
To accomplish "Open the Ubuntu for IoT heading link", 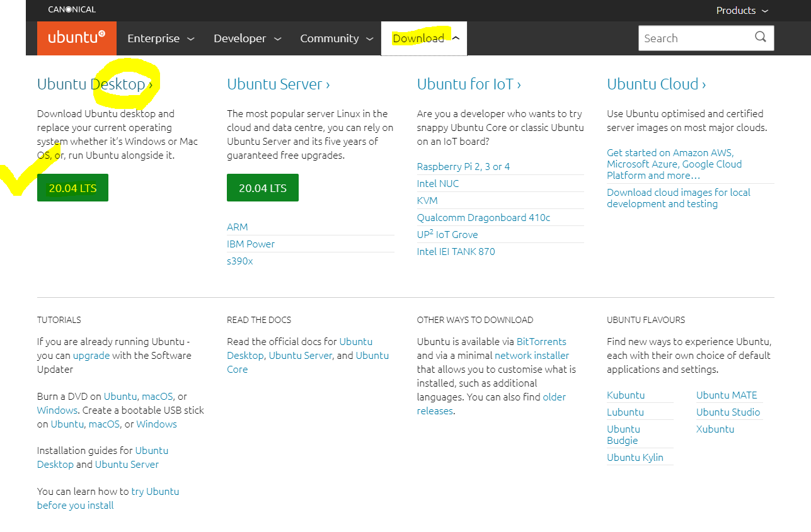I will pyautogui.click(x=469, y=84).
